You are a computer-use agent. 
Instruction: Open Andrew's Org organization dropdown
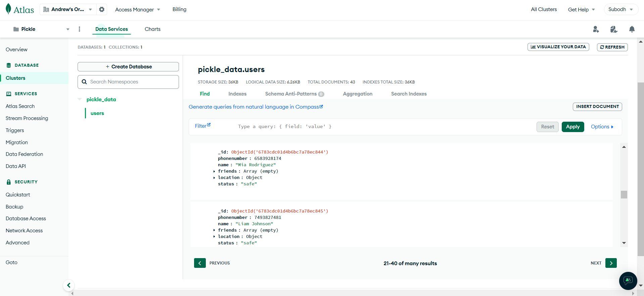pyautogui.click(x=67, y=9)
